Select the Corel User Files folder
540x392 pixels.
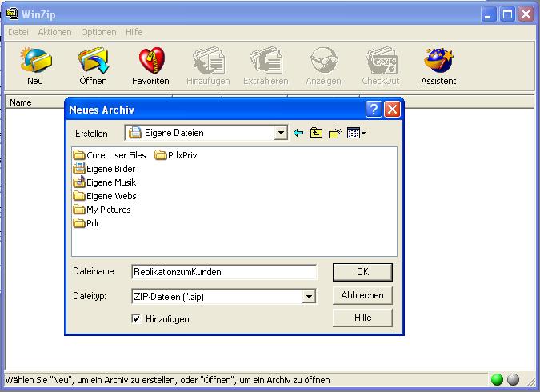point(115,155)
